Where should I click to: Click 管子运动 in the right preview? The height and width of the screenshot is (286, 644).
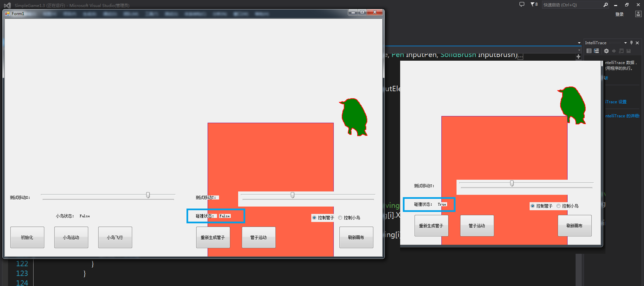click(477, 226)
